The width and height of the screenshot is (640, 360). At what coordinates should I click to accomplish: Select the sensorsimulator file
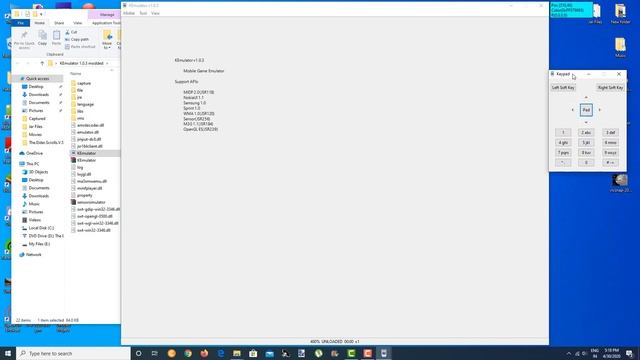pos(91,202)
